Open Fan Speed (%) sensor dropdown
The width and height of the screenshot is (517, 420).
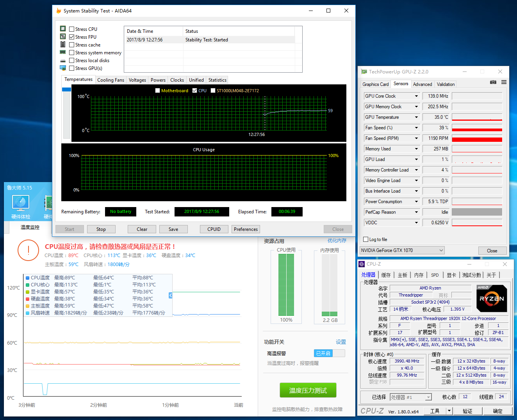pos(416,128)
